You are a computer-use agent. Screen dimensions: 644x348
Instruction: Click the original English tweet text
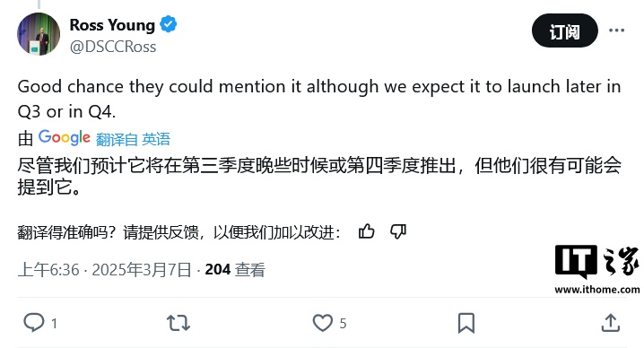point(319,99)
